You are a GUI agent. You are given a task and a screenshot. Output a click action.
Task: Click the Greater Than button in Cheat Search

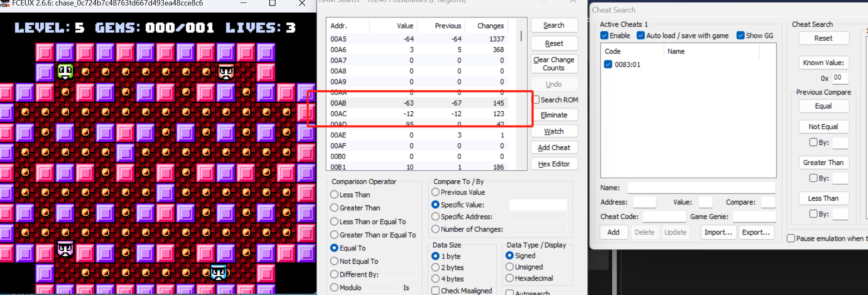coord(824,162)
